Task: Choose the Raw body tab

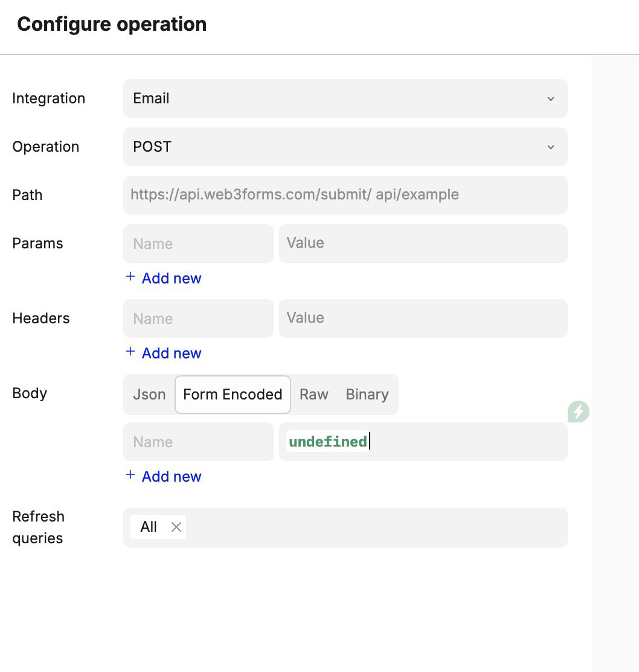Action: pyautogui.click(x=314, y=395)
